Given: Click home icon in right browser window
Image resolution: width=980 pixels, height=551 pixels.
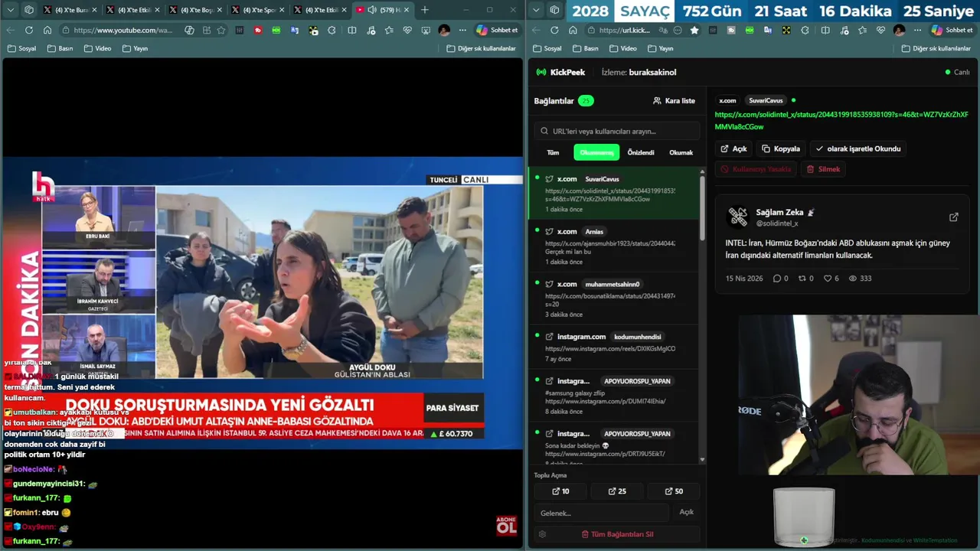Looking at the screenshot, I should [572, 30].
